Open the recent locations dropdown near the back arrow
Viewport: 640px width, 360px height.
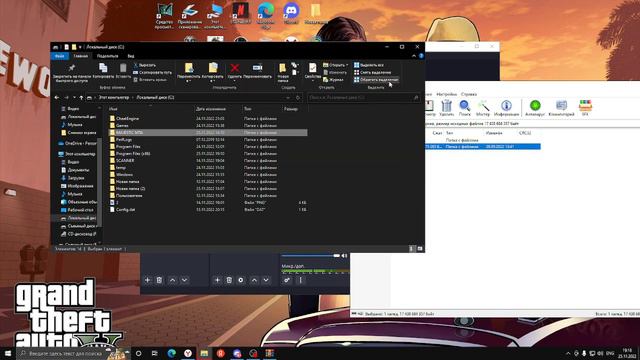pyautogui.click(x=74, y=98)
